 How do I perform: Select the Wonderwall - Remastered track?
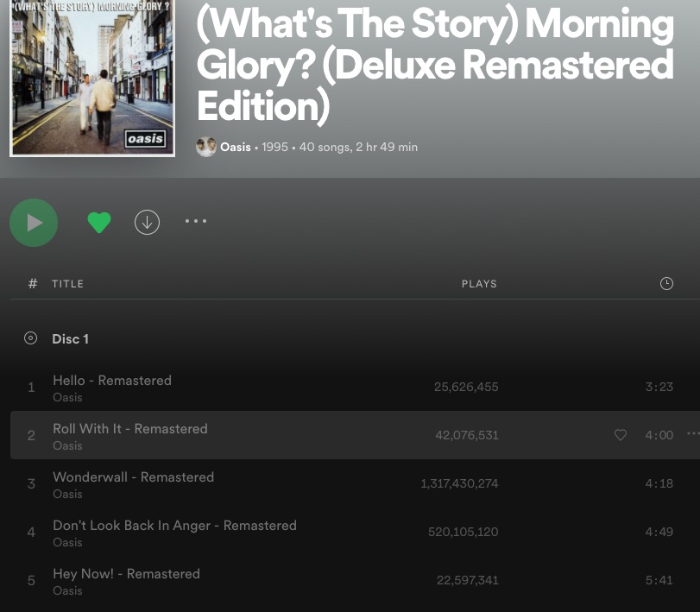point(133,477)
